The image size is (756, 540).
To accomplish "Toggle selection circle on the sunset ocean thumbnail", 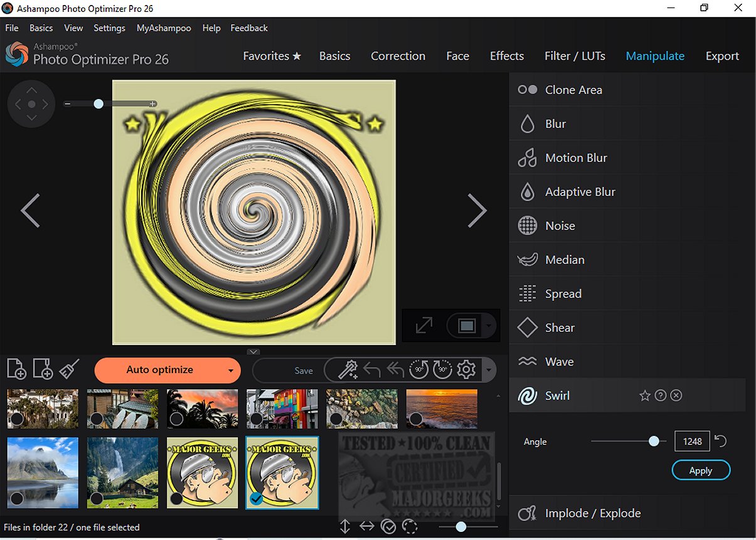I will click(415, 418).
